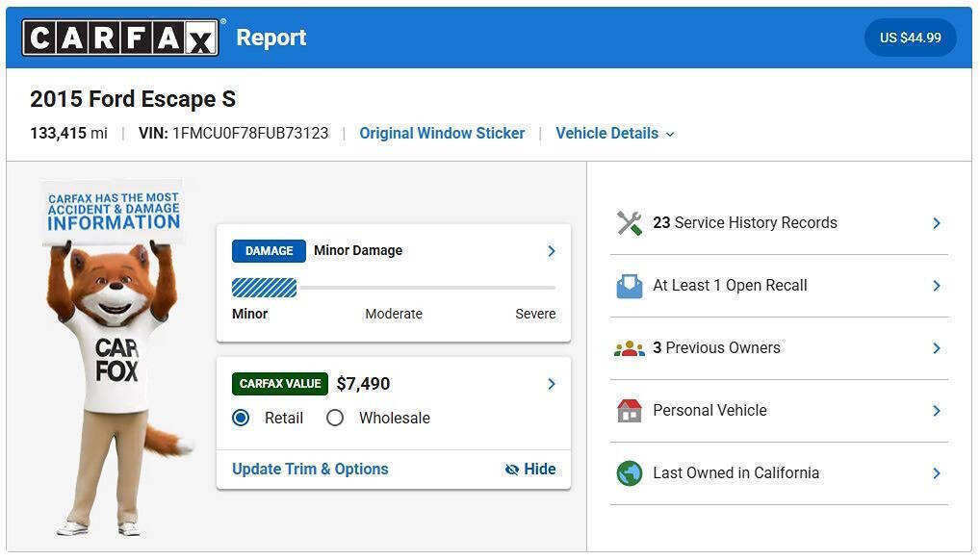The image size is (980, 560).
Task: Click the '3 Previous Owners' text
Action: point(717,347)
